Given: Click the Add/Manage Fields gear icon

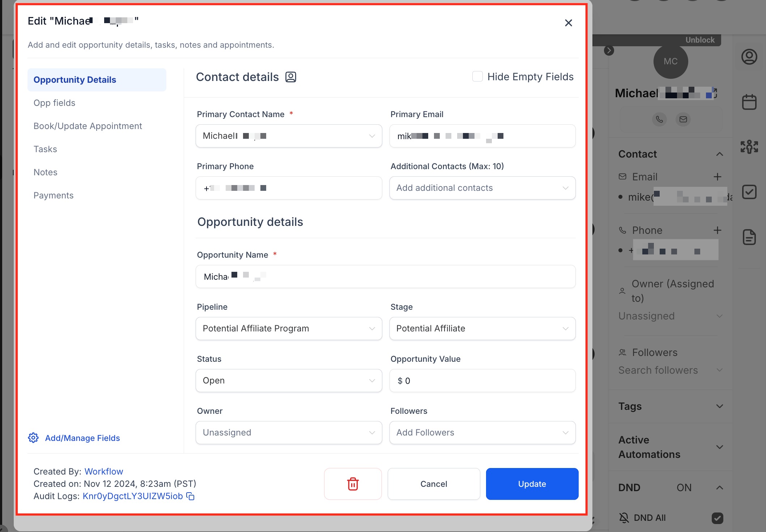Looking at the screenshot, I should [x=33, y=438].
